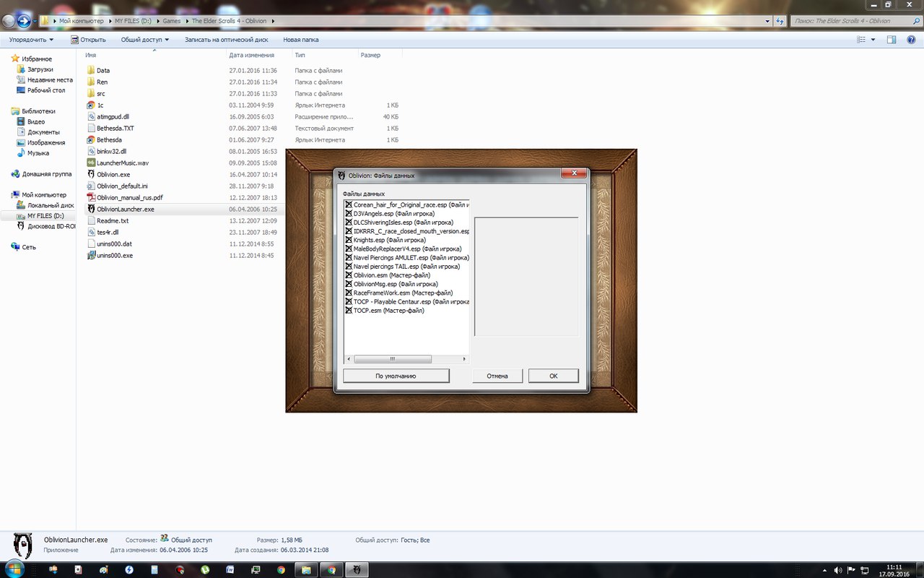The width and height of the screenshot is (924, 578).
Task: Disable Knights.esp plugin checkbox
Action: (349, 240)
